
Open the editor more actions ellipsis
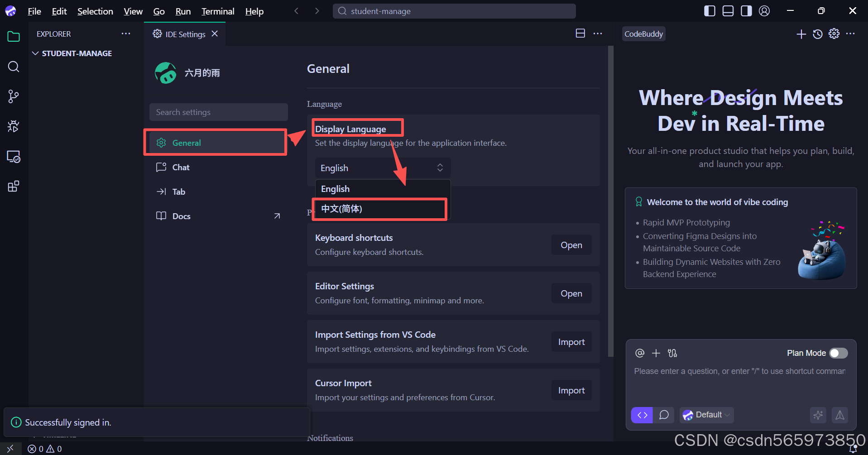coord(598,34)
